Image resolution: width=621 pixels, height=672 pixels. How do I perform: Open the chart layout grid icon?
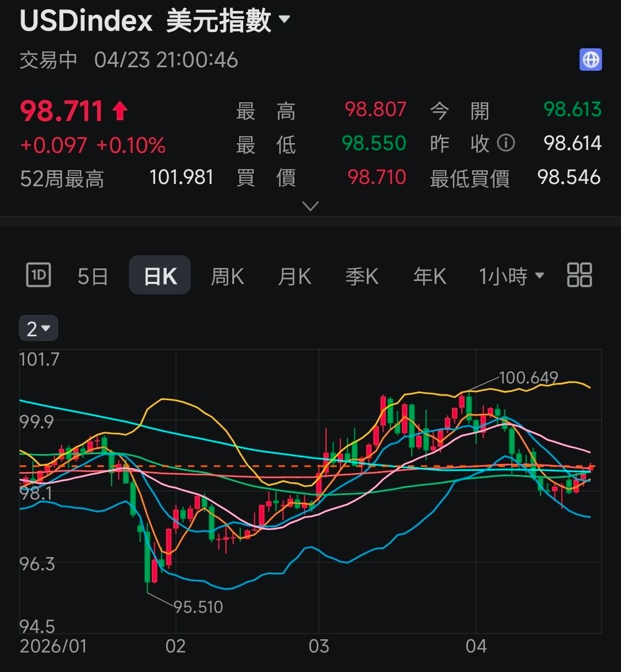[579, 275]
